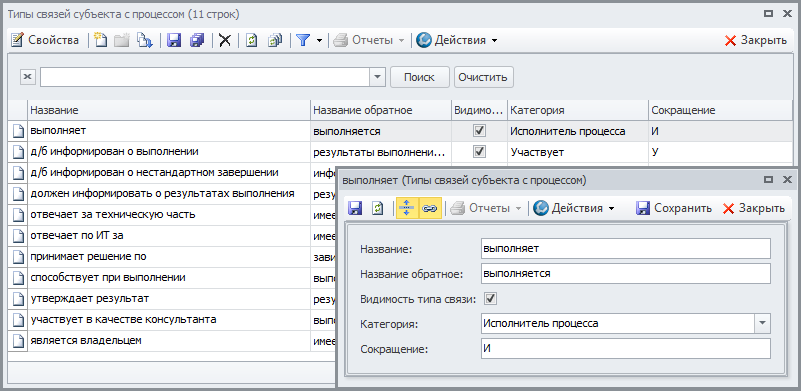Click the refresh icon in the выполняет dialog toolbar

point(378,209)
